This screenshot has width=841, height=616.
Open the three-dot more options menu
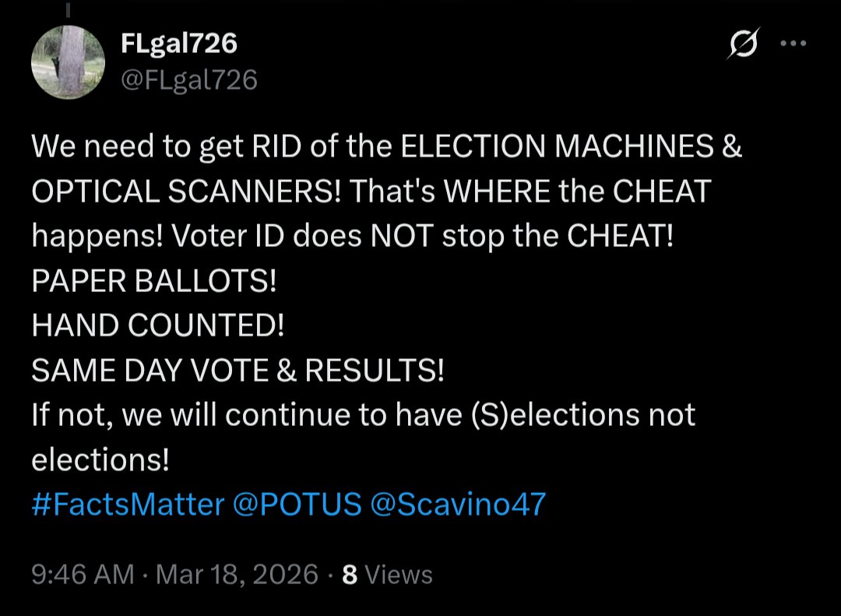pyautogui.click(x=793, y=44)
